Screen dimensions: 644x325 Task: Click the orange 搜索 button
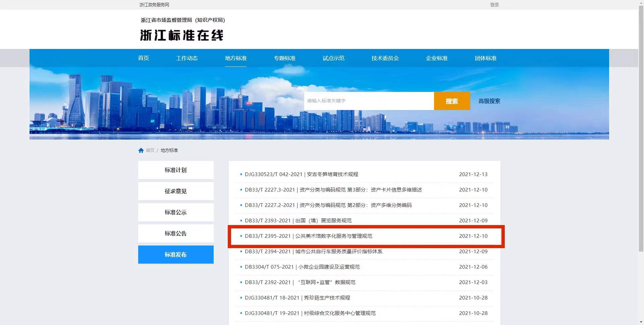[x=452, y=101]
